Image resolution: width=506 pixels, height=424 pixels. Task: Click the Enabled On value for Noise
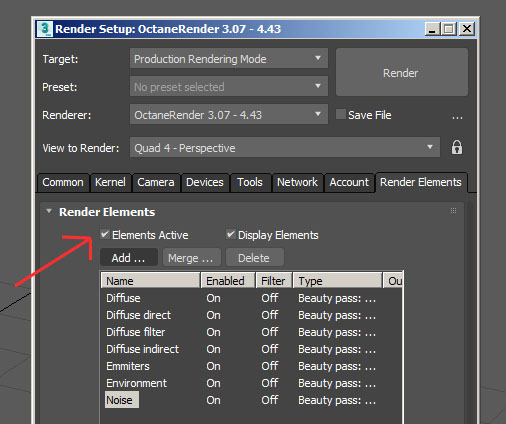click(213, 400)
